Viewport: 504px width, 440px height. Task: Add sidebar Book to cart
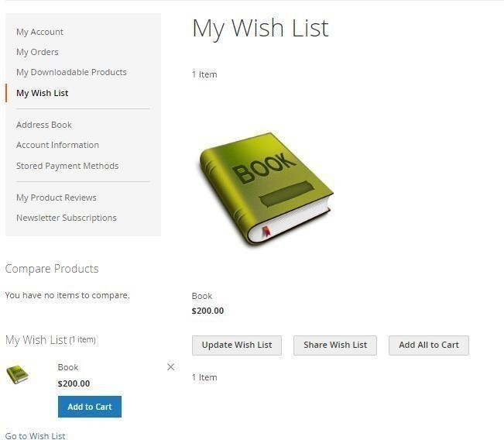click(90, 407)
